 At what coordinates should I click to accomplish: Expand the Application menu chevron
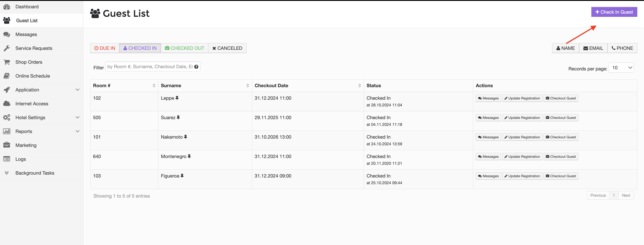[77, 90]
